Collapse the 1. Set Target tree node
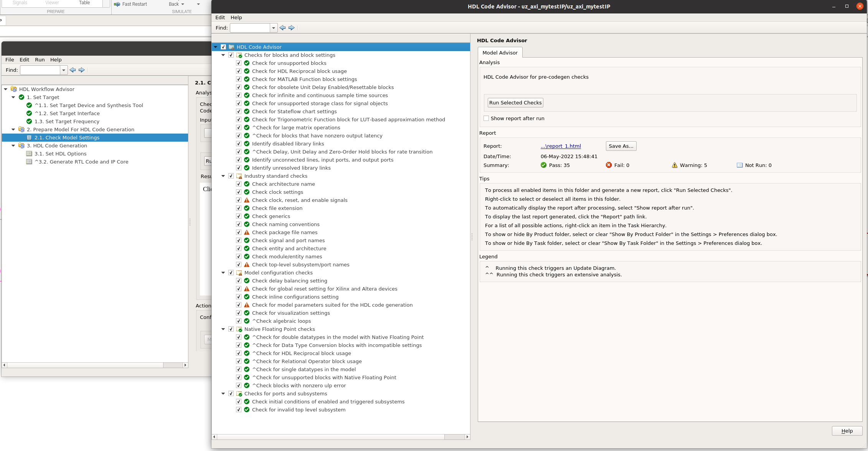 pyautogui.click(x=13, y=97)
